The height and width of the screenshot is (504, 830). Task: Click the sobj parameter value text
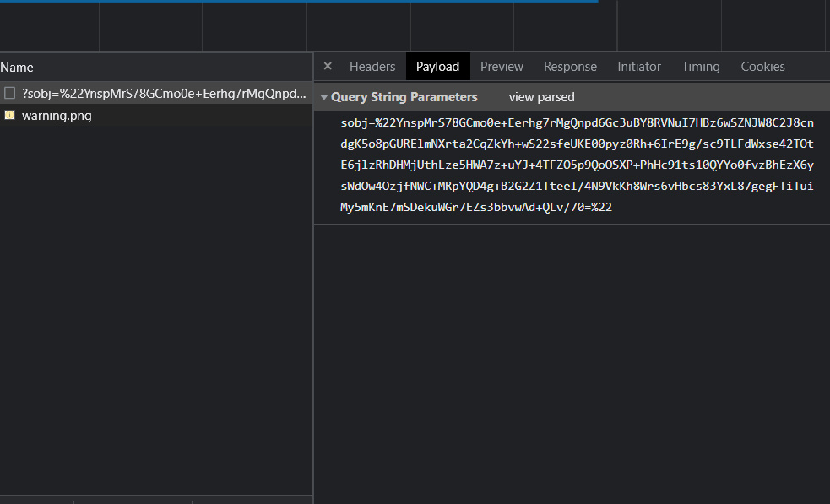577,165
